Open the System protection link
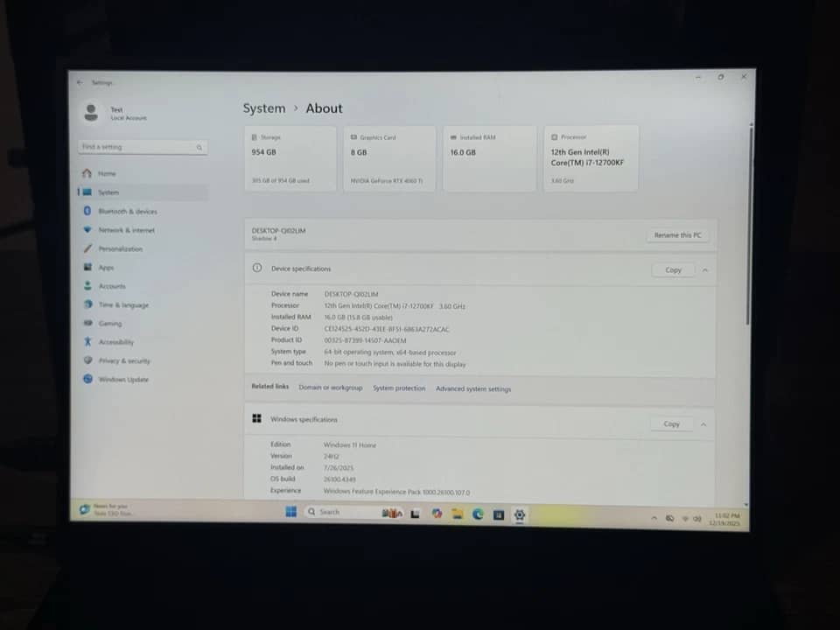Screen dimensions: 840x630 399,388
